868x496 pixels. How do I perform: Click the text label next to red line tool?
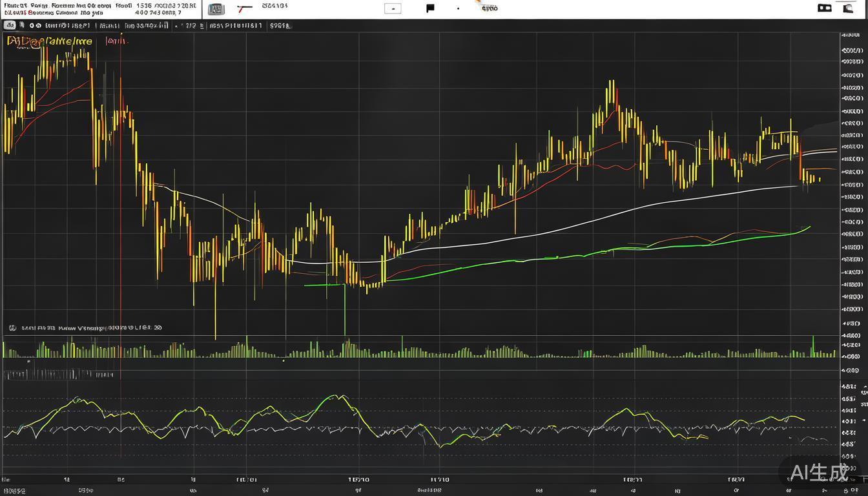click(x=275, y=6)
